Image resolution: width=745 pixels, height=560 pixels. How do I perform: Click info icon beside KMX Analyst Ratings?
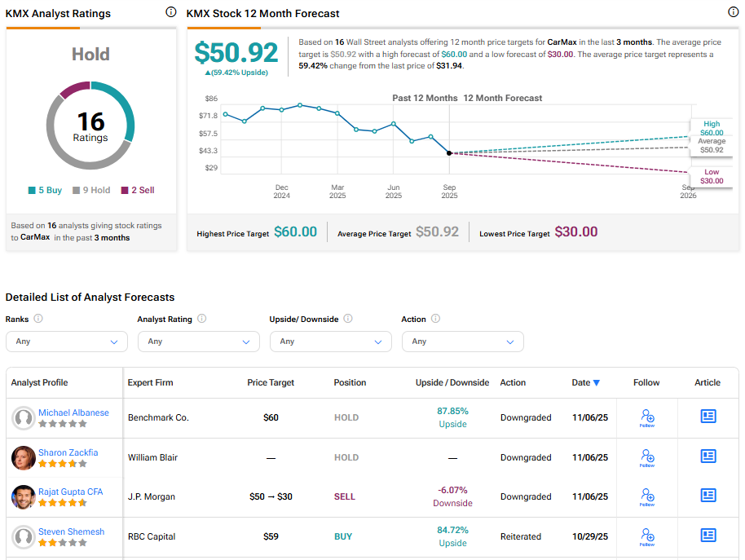coord(170,12)
